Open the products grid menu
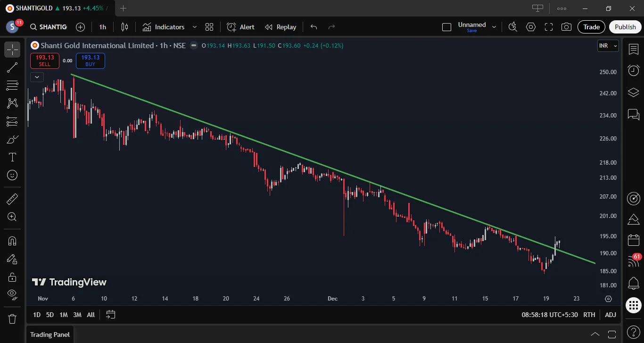The width and height of the screenshot is (644, 343). 634,305
